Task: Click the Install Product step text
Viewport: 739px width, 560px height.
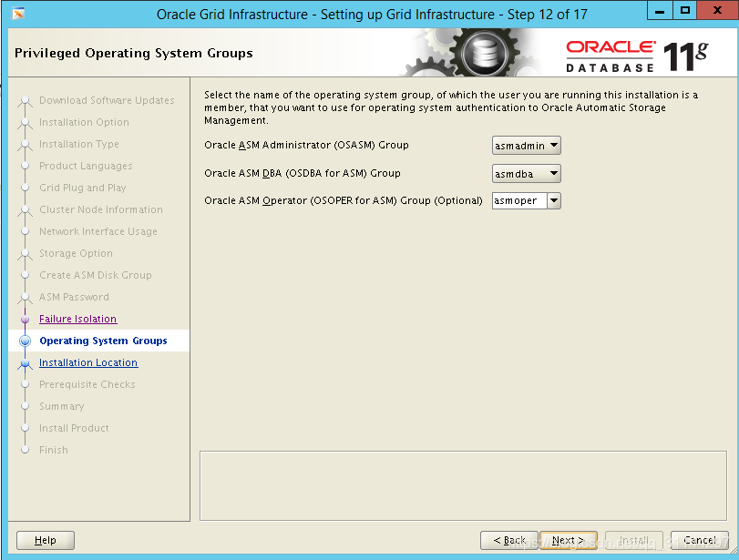Action: click(74, 428)
